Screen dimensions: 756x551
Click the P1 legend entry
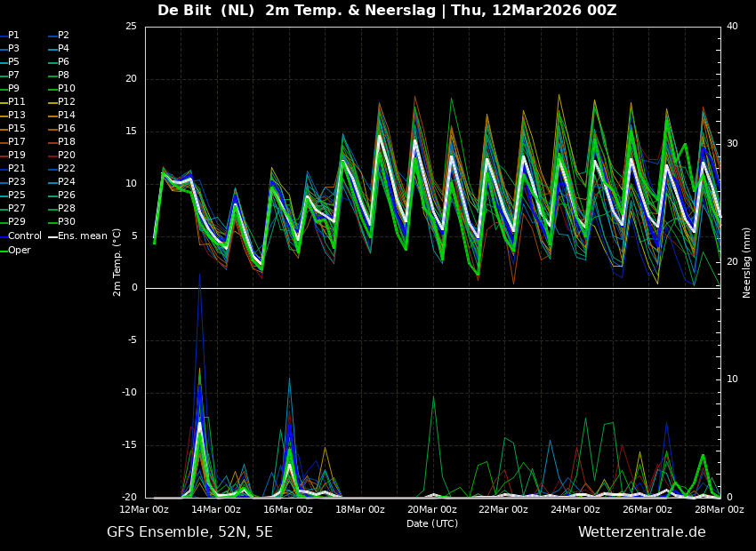tap(13, 36)
